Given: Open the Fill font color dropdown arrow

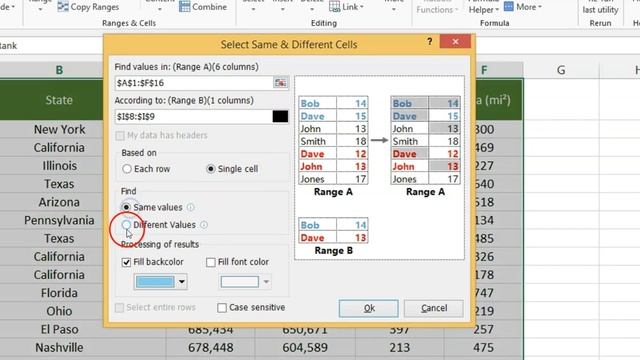Looking at the screenshot, I should pos(266,282).
